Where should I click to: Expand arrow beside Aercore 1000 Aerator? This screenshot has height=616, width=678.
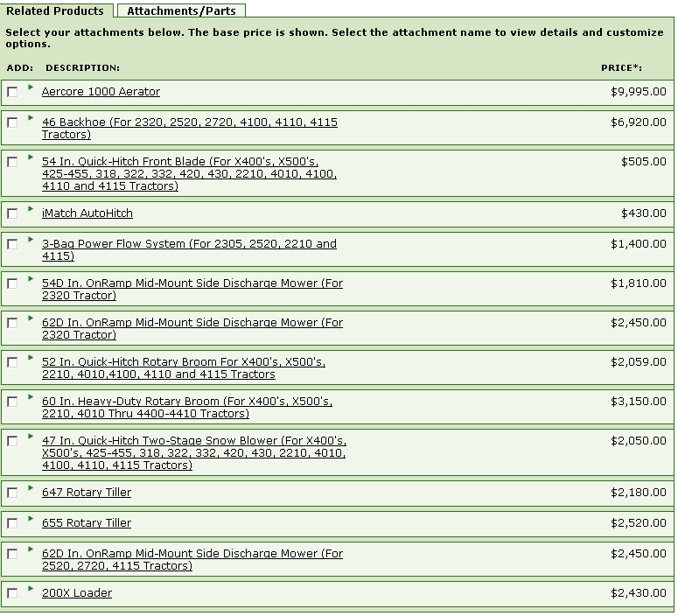(31, 87)
